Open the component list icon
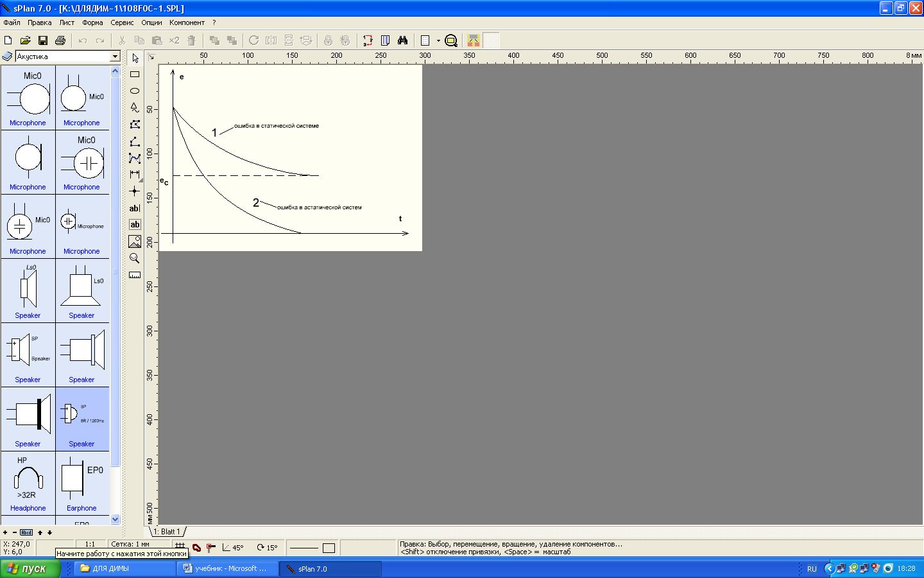 [385, 40]
